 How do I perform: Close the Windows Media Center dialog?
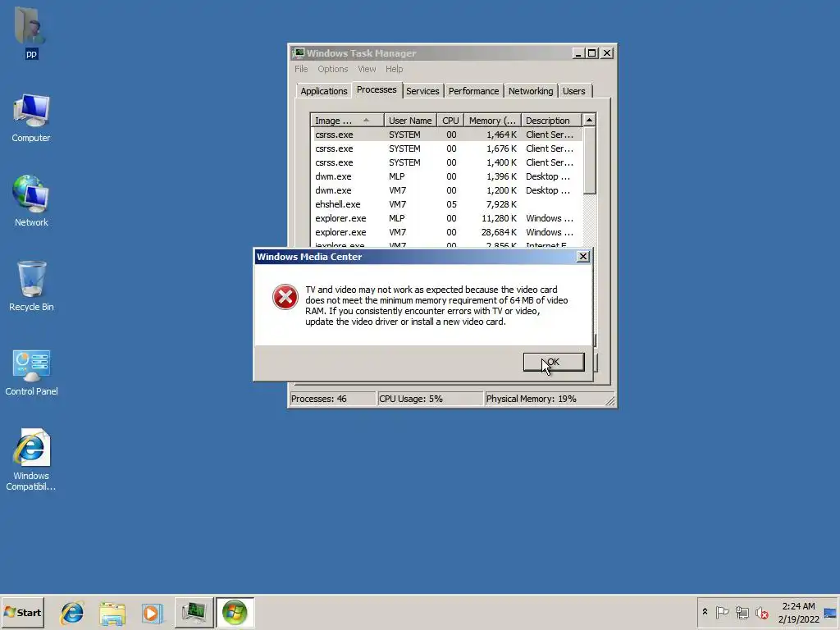[x=583, y=257]
